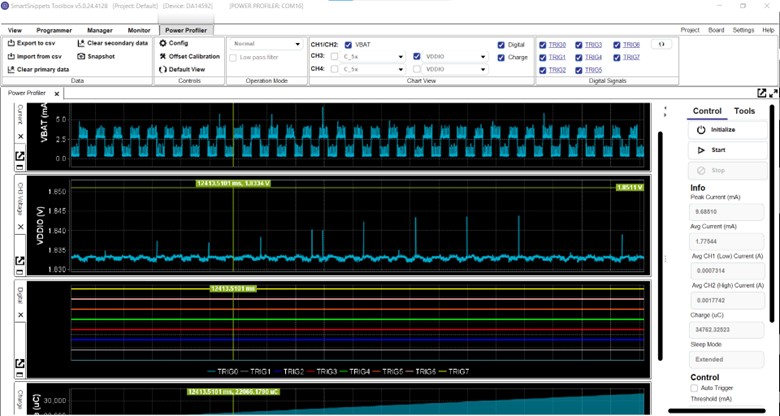Image resolution: width=780 pixels, height=416 pixels.
Task: Open the CH4 VDDIO dropdown
Action: (455, 69)
